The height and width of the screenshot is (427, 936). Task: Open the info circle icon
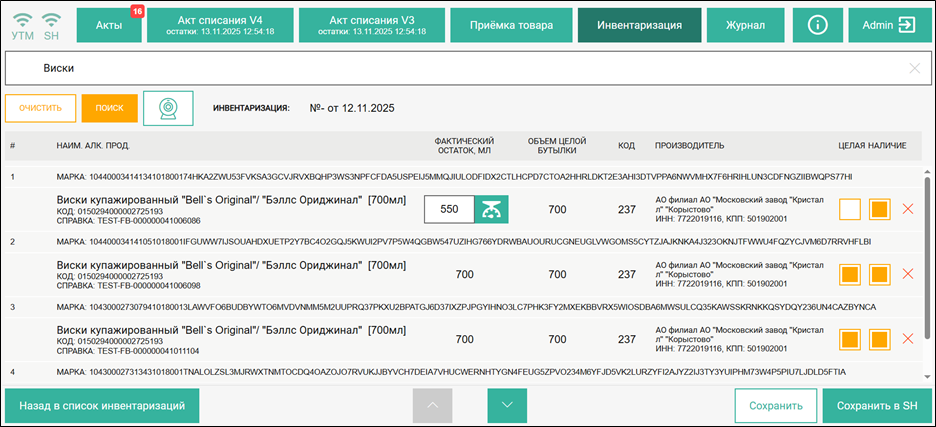pyautogui.click(x=817, y=25)
